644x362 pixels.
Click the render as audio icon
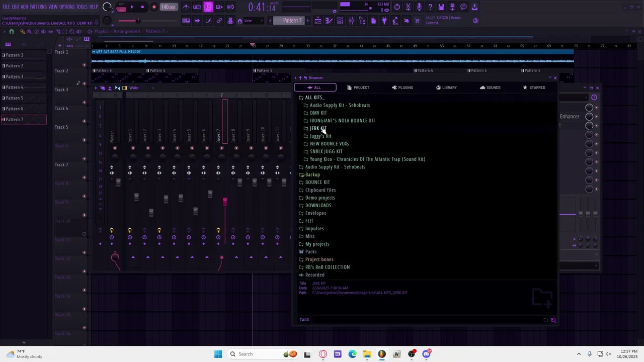452,7
